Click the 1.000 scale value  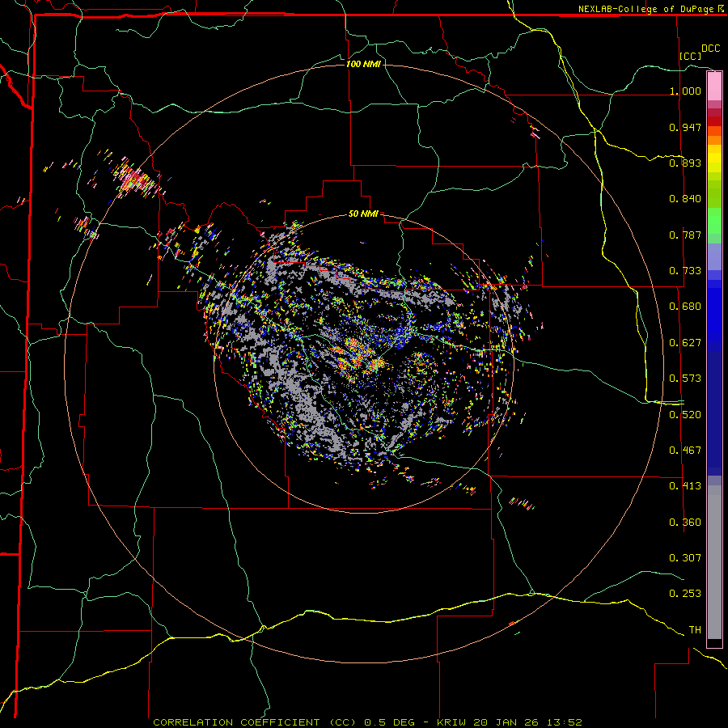click(x=685, y=91)
